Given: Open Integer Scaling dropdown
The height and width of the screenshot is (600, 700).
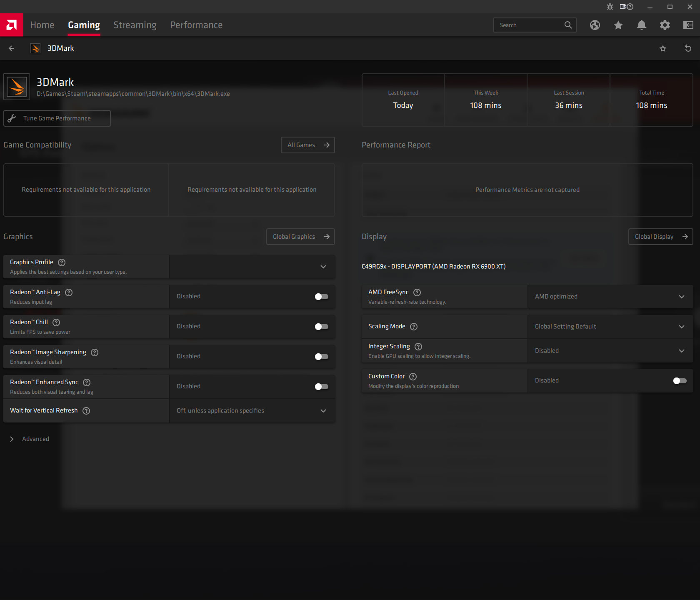Looking at the screenshot, I should pos(610,351).
